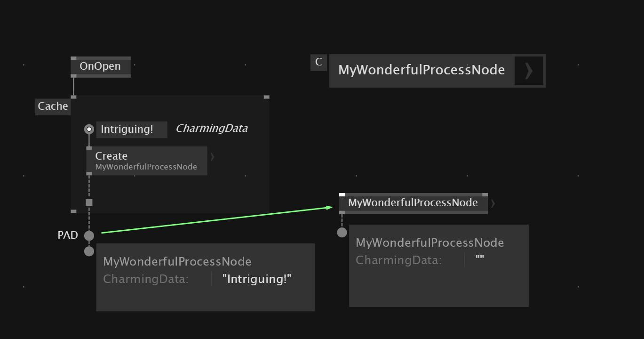Click the empty CharmingData value in the right tooltip
Viewport: 644px width, 339px height.
(x=480, y=259)
